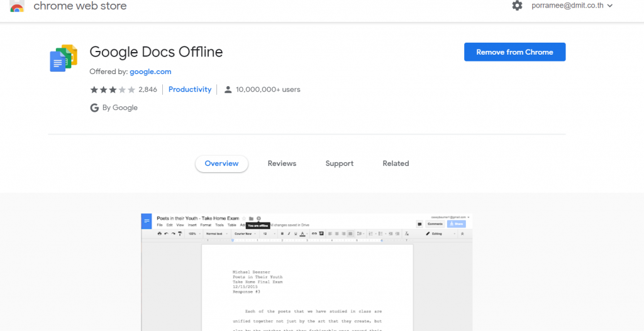Open the settings gear icon
This screenshot has width=644, height=331.
tap(517, 6)
